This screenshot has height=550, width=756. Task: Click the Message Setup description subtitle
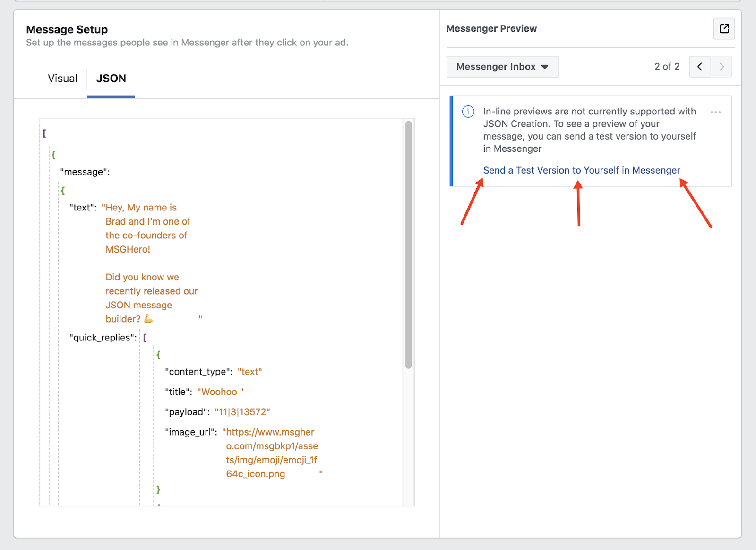coord(187,43)
